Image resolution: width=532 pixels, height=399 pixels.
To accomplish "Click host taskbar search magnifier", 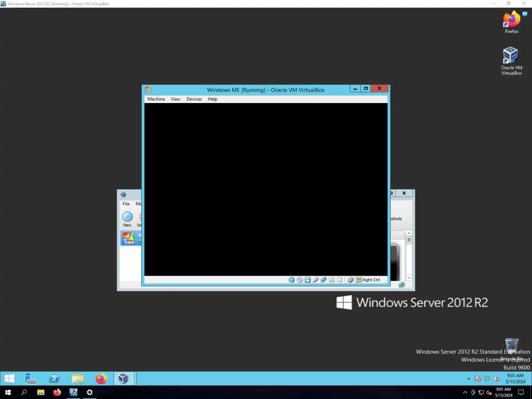I will click(24, 392).
